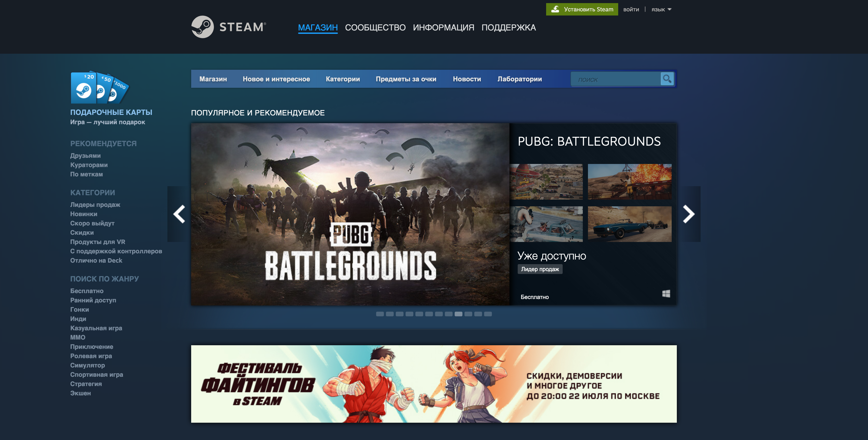Click the Бесплатно price label
The image size is (868, 440).
coord(534,297)
